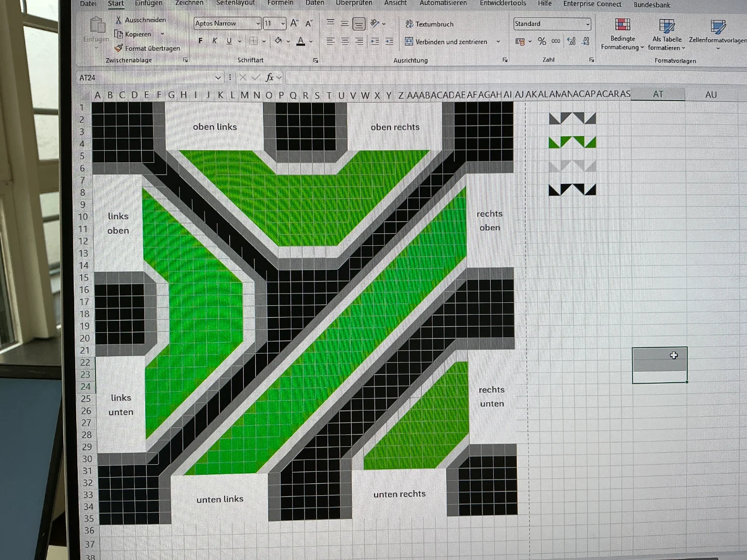Open the Name Box dropdown arrow
Screen dimensions: 747x560
coord(218,78)
